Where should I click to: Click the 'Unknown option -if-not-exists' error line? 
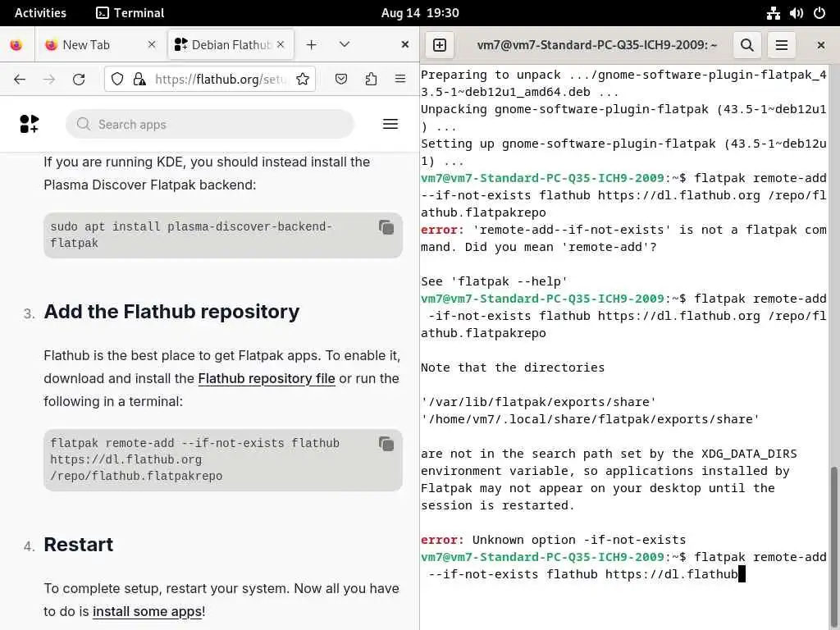point(554,540)
